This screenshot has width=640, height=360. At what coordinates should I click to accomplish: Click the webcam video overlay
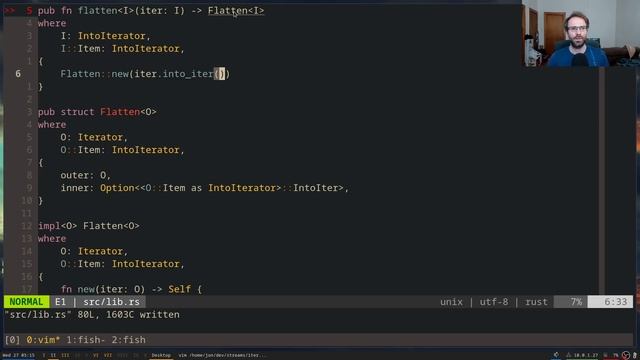coord(581,33)
